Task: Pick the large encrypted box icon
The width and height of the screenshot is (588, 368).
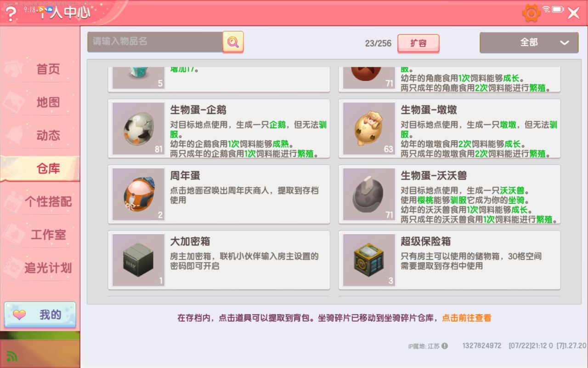Action: point(138,260)
